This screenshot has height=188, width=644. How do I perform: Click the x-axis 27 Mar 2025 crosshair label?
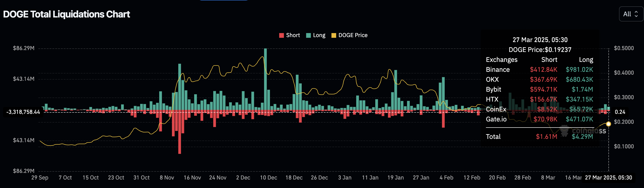point(608,178)
